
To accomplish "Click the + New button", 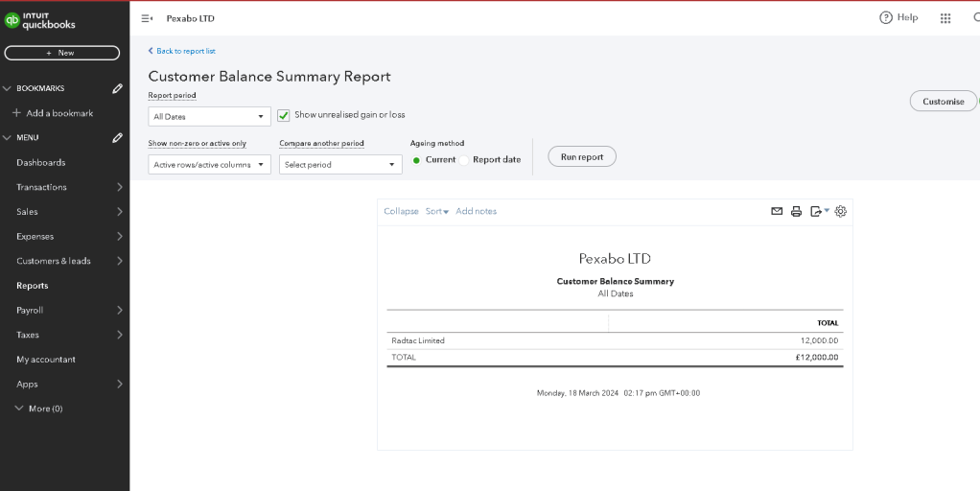I will coord(62,53).
